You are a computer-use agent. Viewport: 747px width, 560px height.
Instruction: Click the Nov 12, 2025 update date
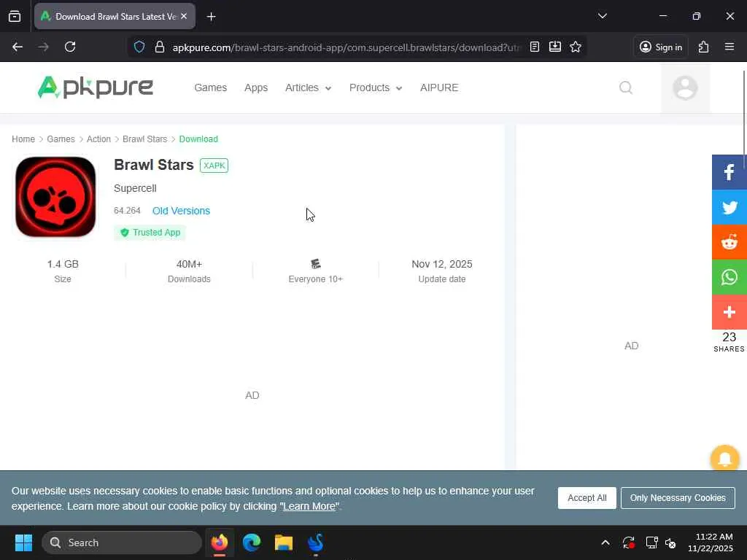pos(442,264)
